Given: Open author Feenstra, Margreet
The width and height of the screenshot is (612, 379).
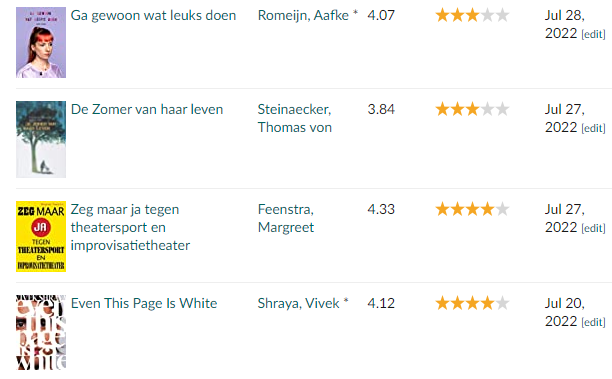Looking at the screenshot, I should (286, 218).
